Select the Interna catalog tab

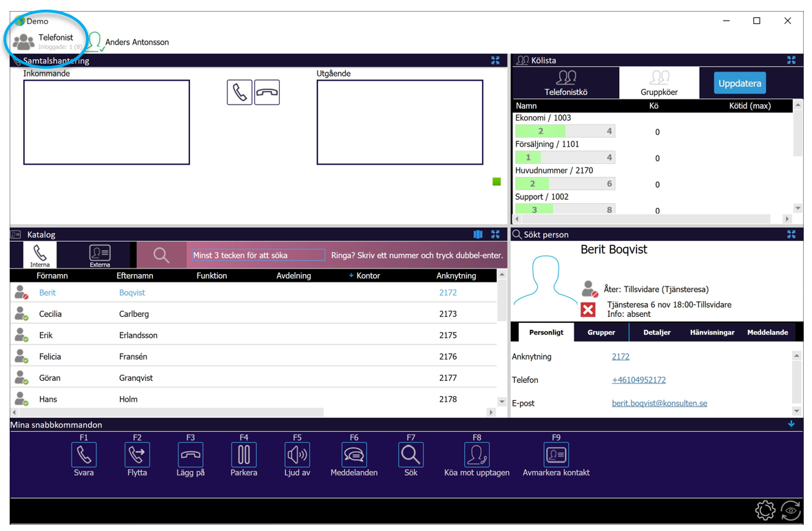[x=40, y=255]
